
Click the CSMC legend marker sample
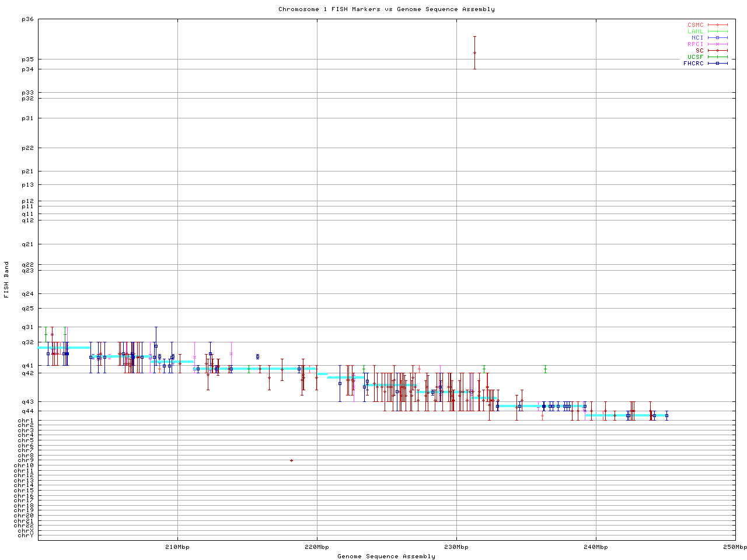[x=717, y=25]
